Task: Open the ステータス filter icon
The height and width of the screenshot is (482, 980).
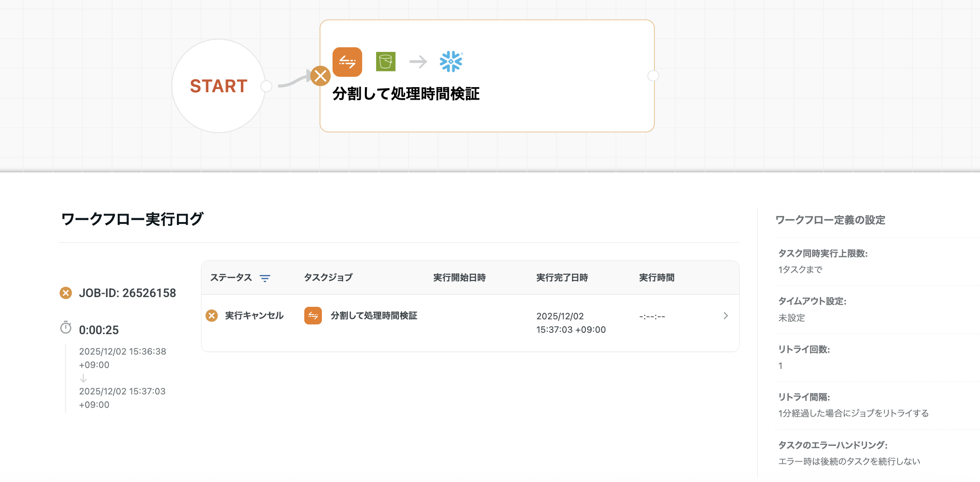Action: (265, 278)
